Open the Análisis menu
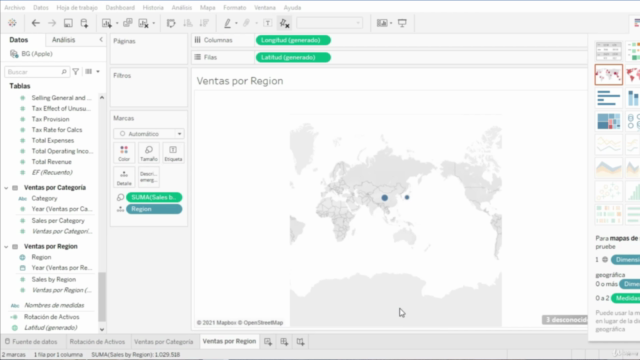This screenshot has height=360, width=640. (x=181, y=7)
